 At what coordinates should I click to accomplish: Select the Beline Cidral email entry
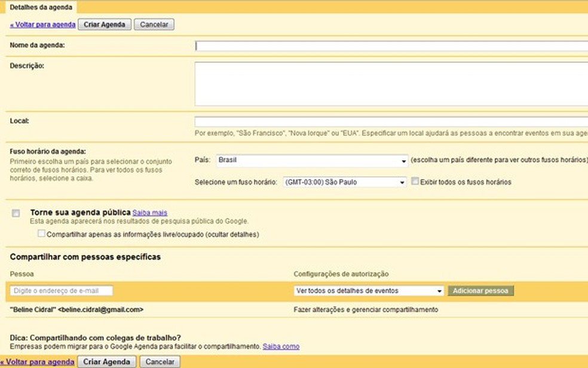point(77,309)
